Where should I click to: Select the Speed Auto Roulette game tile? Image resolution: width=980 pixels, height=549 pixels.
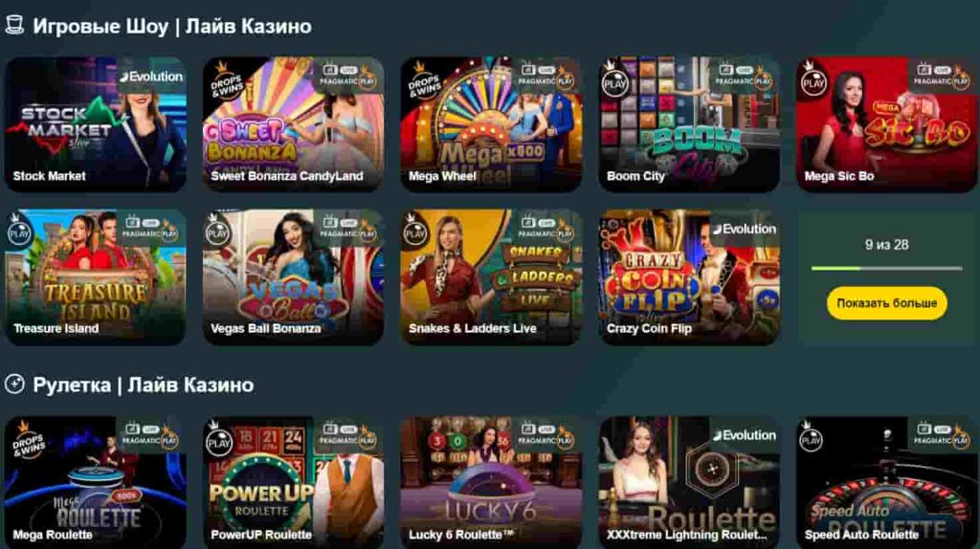pos(887,483)
